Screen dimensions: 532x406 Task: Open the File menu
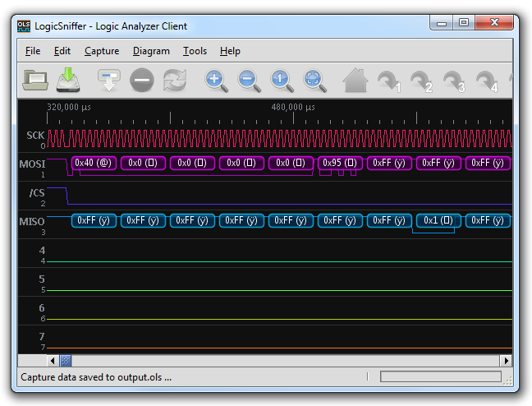pyautogui.click(x=33, y=51)
